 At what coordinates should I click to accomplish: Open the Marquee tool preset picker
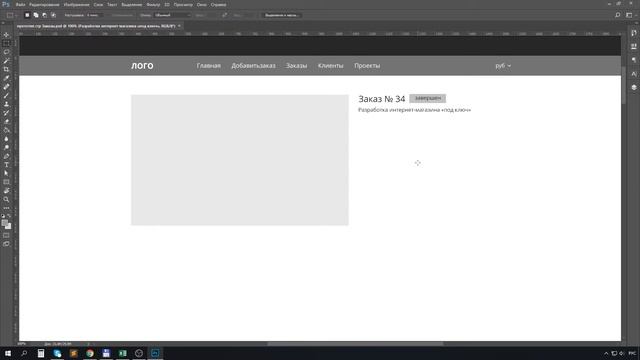click(x=11, y=15)
